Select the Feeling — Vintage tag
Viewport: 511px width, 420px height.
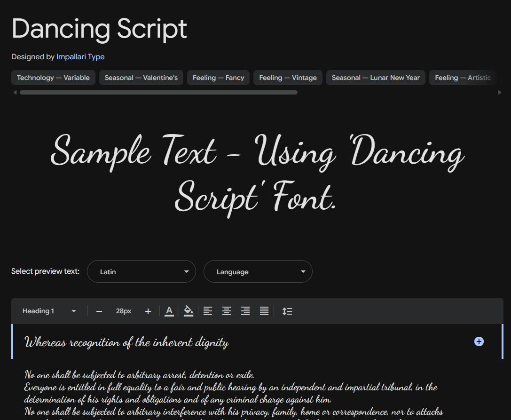click(288, 78)
